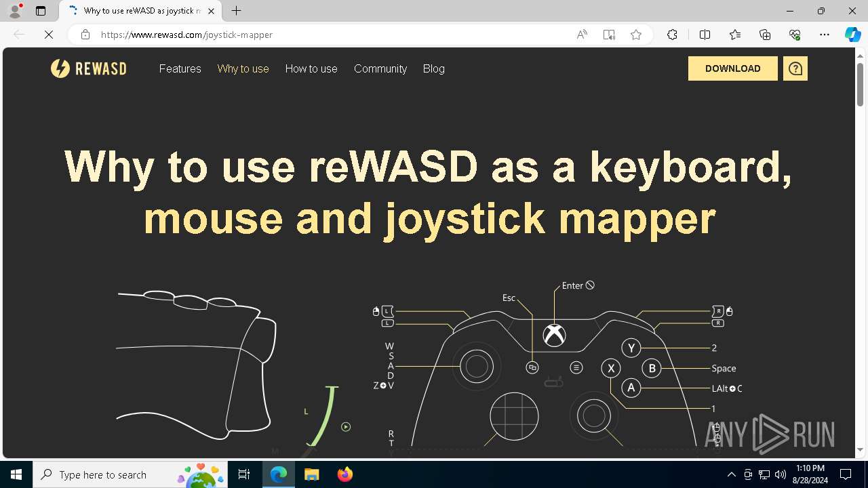Open the clock showing 1:10 PM

(x=810, y=474)
